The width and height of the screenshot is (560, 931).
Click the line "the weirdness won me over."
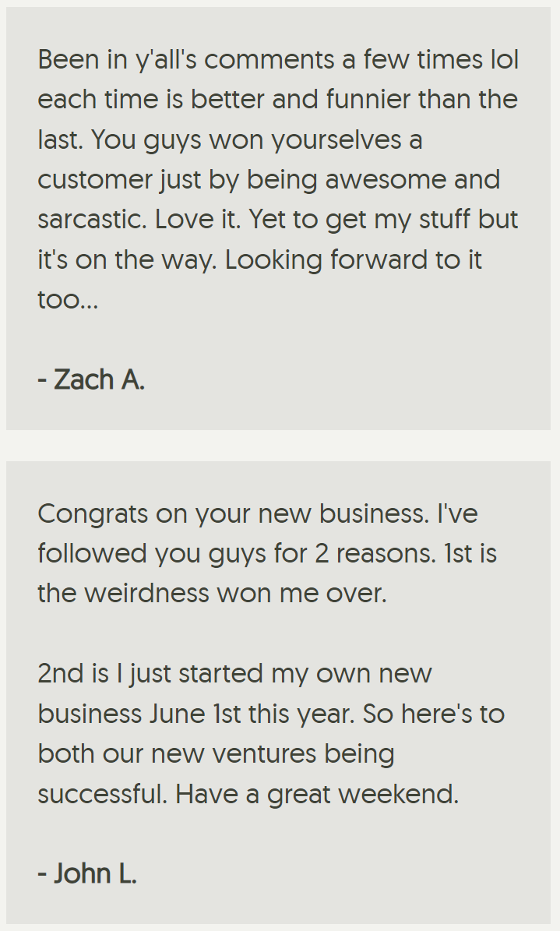[212, 593]
